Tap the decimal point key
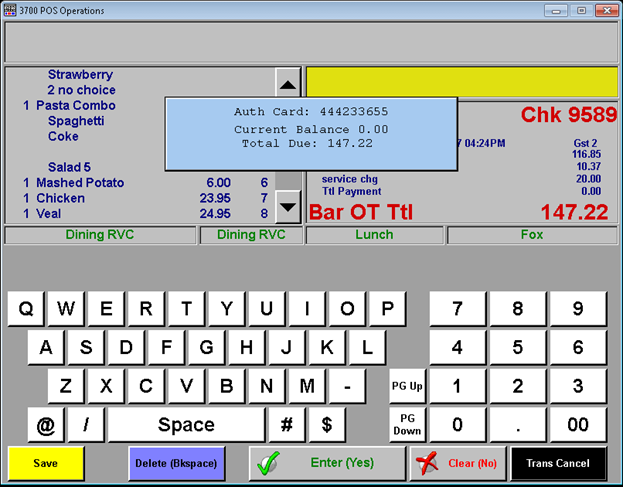This screenshot has width=623, height=487. 518,425
